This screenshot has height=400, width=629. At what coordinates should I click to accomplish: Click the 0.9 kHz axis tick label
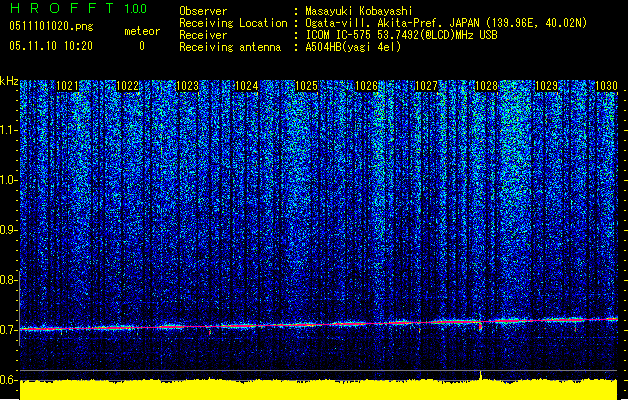9,230
